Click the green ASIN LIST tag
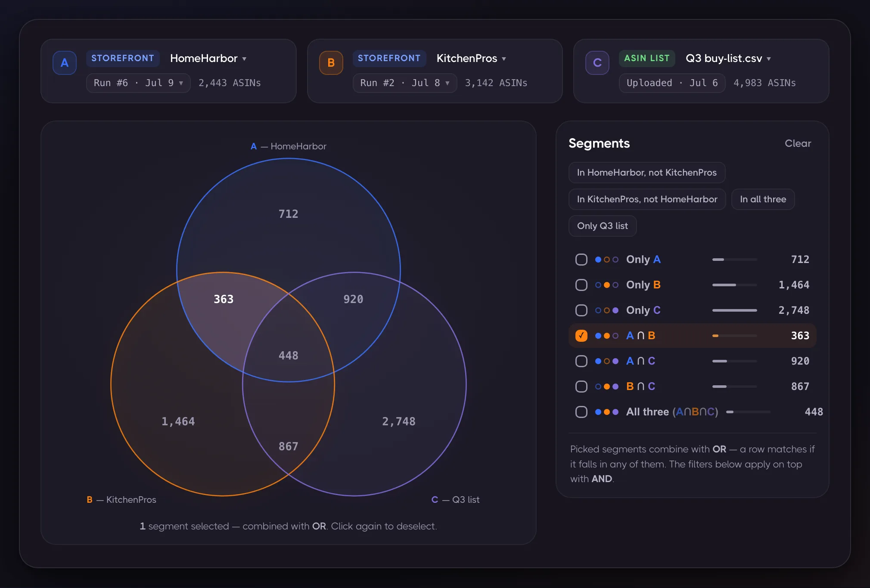The height and width of the screenshot is (588, 870). [x=646, y=58]
